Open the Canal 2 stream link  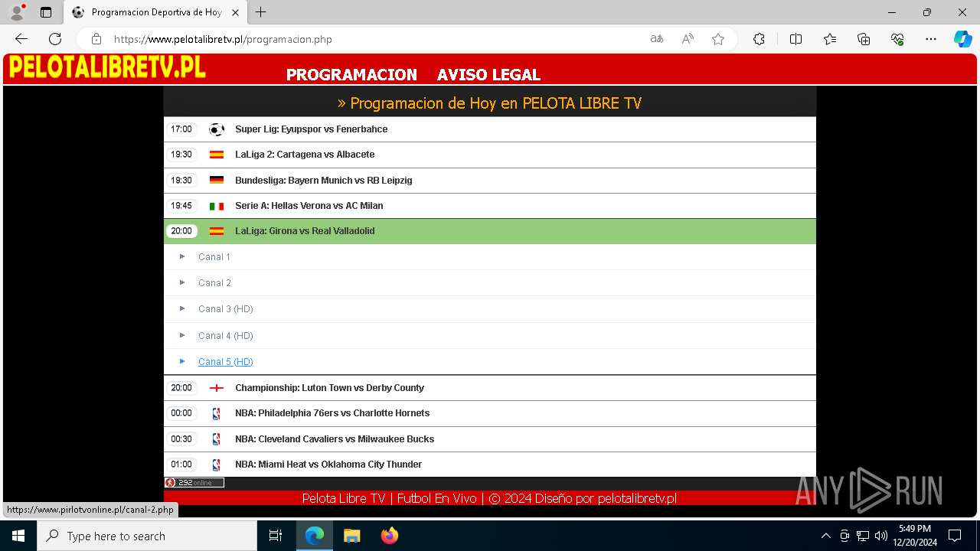coord(214,283)
